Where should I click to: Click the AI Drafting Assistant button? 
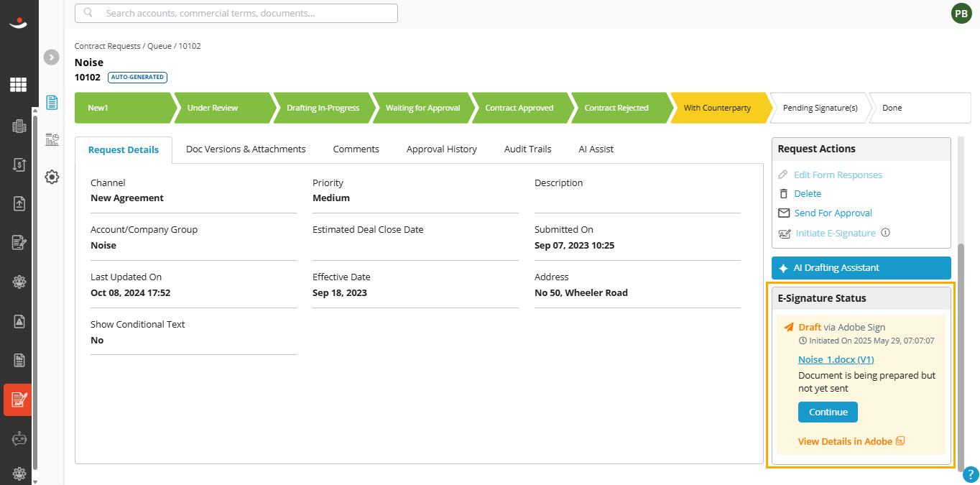tap(861, 268)
